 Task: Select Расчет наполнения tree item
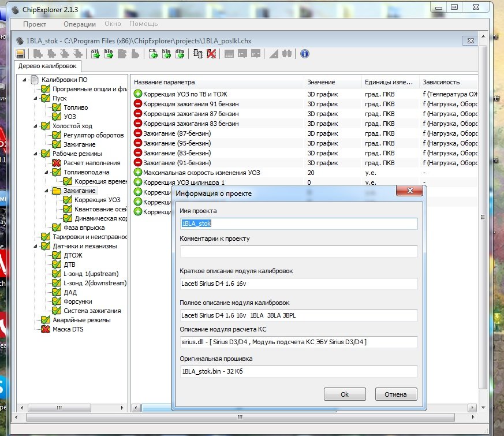[92, 163]
